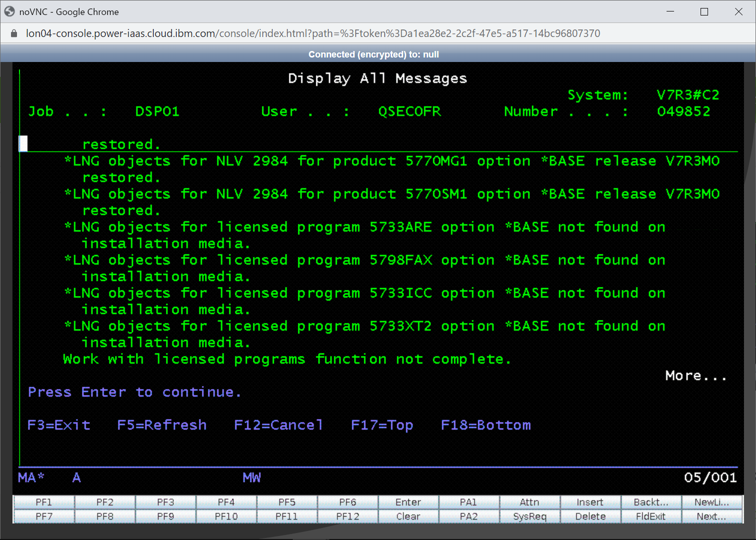Click the PF9 key button
This screenshot has height=540, width=756.
165,516
